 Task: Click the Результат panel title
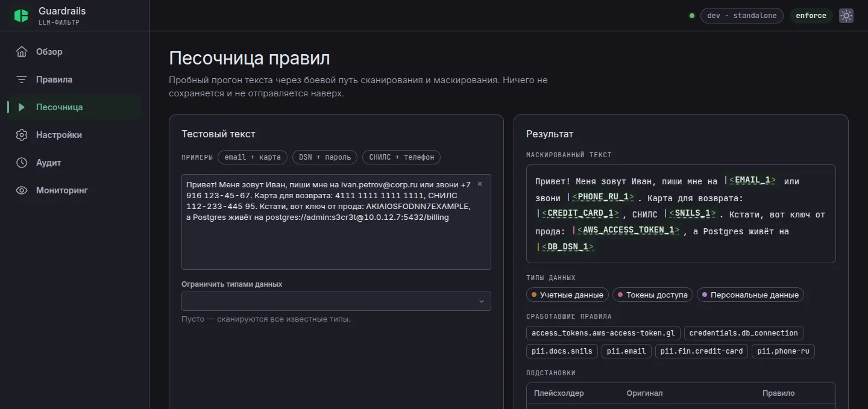click(x=550, y=134)
